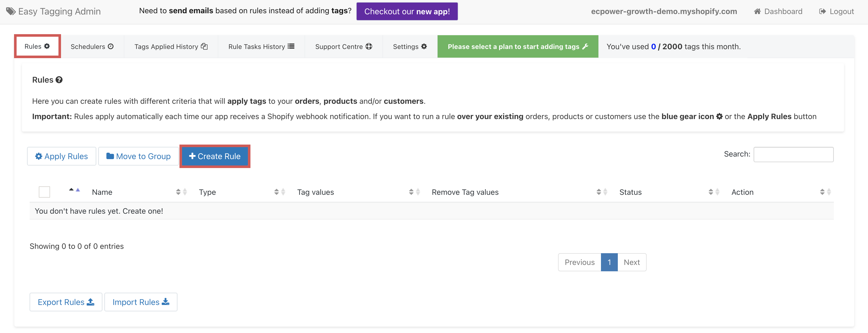Click the tags used this month counter
868x333 pixels.
pyautogui.click(x=673, y=46)
